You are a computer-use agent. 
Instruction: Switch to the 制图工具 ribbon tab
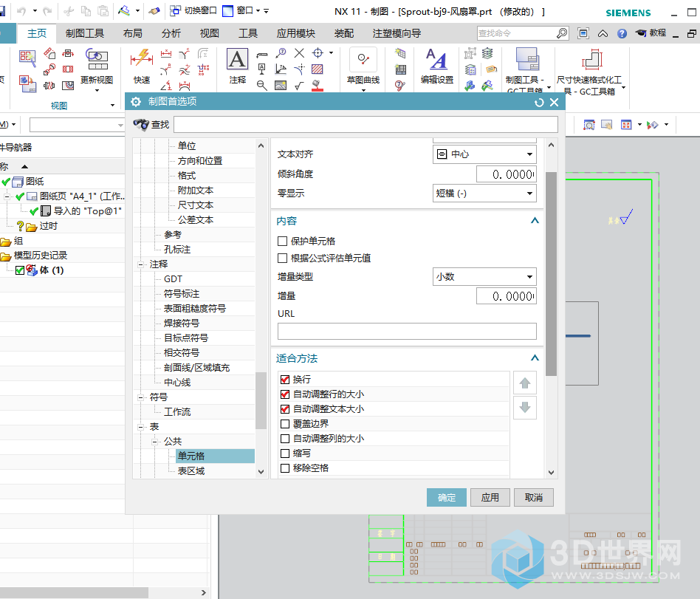85,33
